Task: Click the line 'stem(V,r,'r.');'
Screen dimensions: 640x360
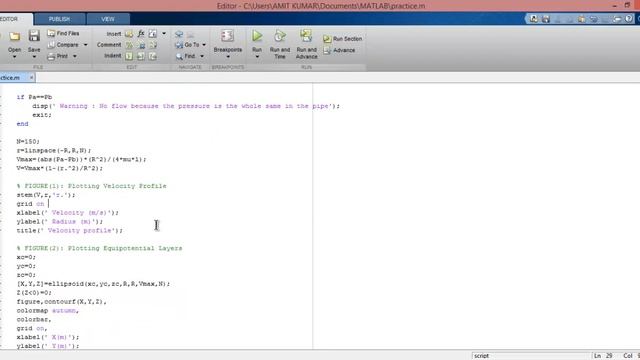Action: tap(46, 195)
